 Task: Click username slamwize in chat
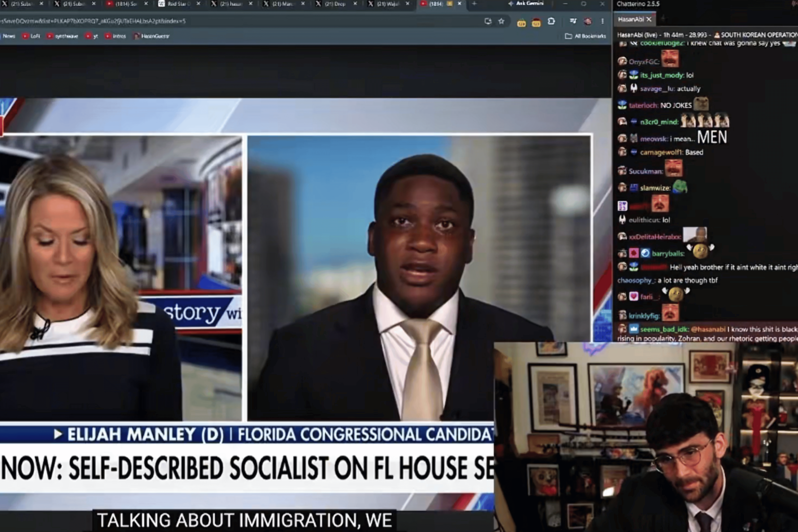(x=655, y=188)
